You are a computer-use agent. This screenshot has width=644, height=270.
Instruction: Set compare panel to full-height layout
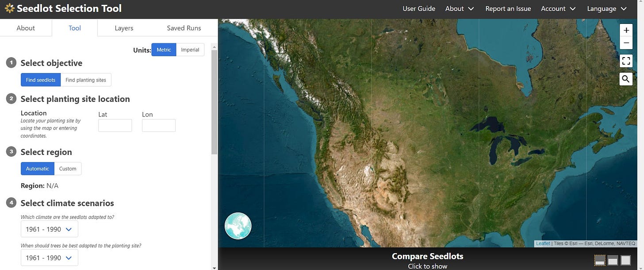tap(625, 260)
